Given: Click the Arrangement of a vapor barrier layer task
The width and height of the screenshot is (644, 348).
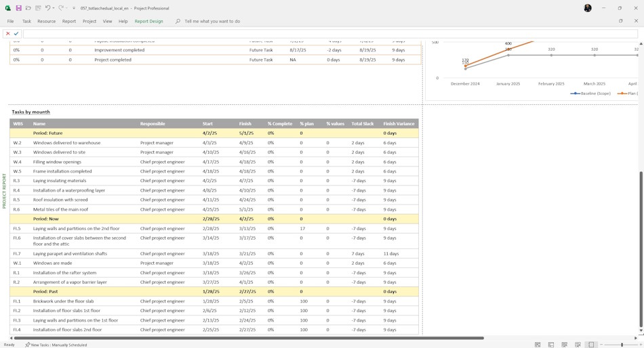Looking at the screenshot, I should pyautogui.click(x=70, y=282).
